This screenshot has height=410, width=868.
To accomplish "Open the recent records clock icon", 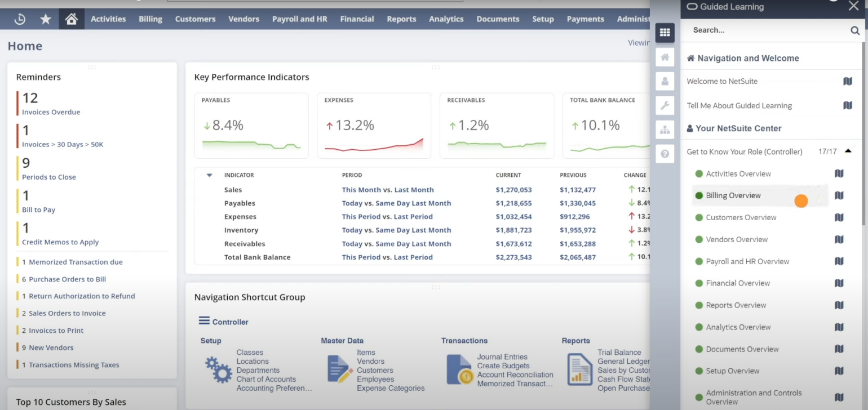I will (x=19, y=19).
